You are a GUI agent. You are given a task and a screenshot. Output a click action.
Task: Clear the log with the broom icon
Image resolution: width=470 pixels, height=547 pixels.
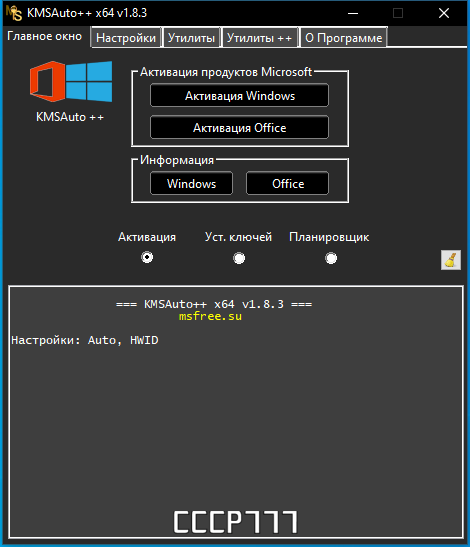(450, 260)
